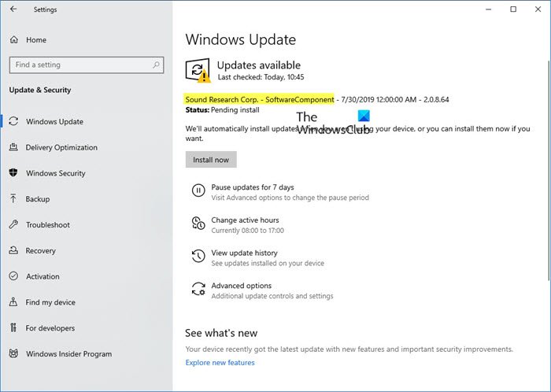Maximize the Settings window
Image resolution: width=551 pixels, height=392 pixels.
[x=513, y=9]
